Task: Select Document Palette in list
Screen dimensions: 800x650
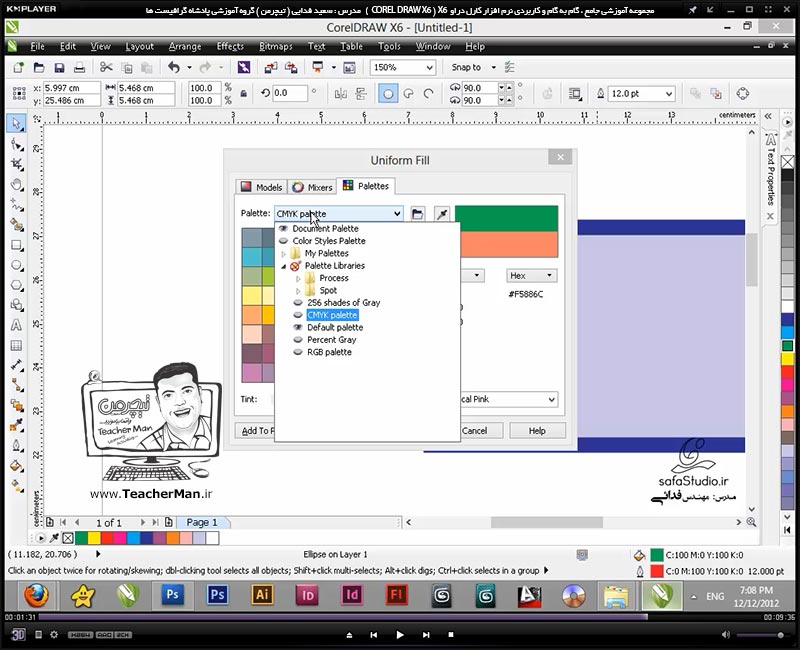Action: point(326,229)
